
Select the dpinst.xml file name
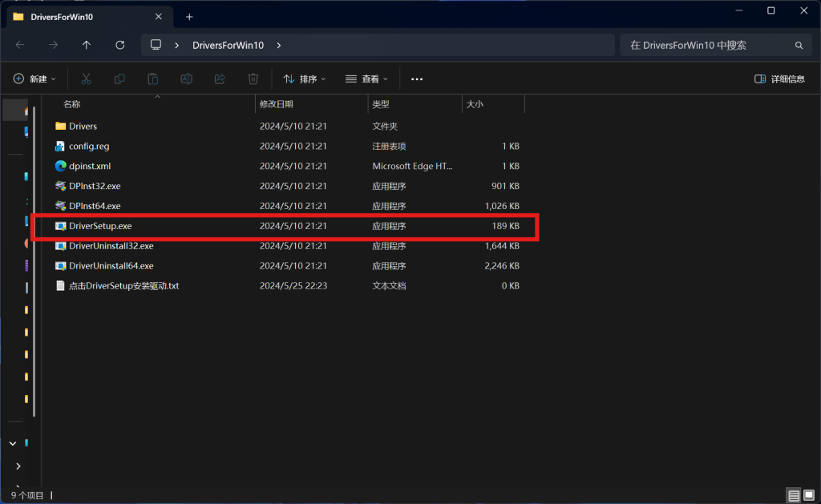(90, 166)
